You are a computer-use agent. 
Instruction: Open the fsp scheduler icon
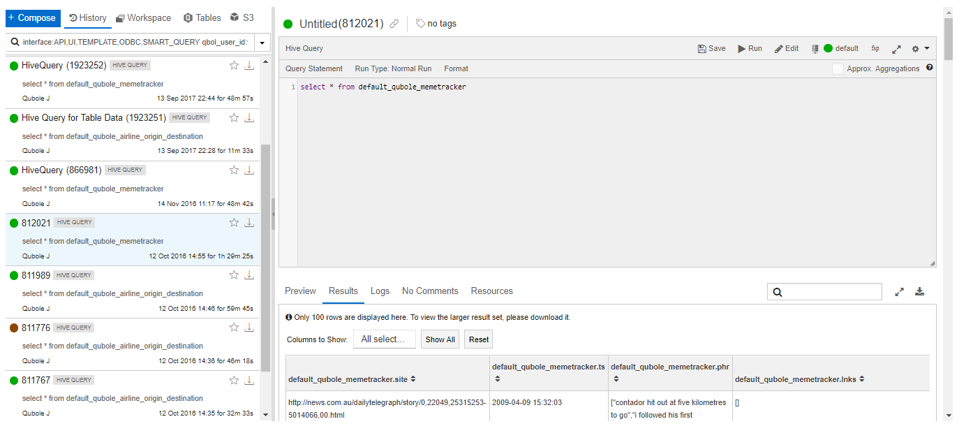[x=875, y=49]
